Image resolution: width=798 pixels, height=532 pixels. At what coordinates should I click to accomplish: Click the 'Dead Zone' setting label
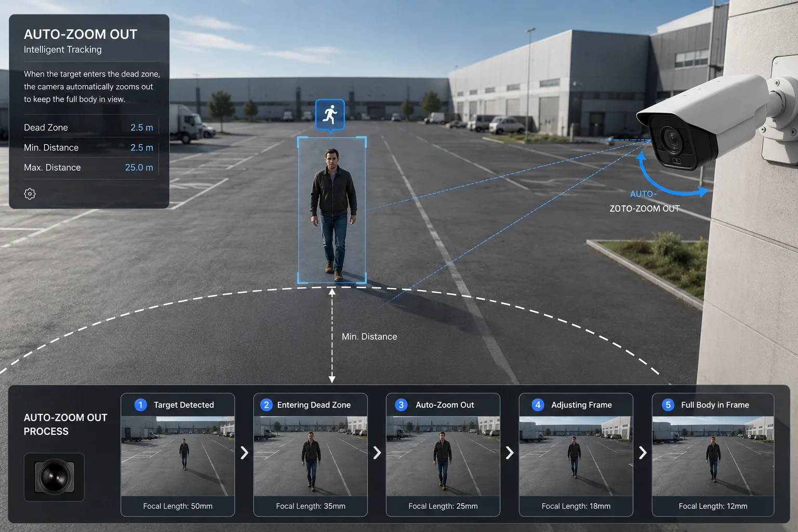[x=46, y=127]
